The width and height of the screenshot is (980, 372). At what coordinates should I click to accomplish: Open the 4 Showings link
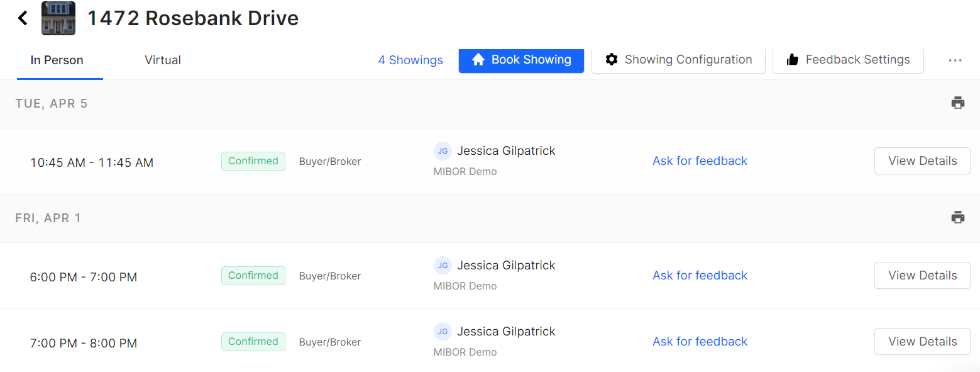pos(410,60)
